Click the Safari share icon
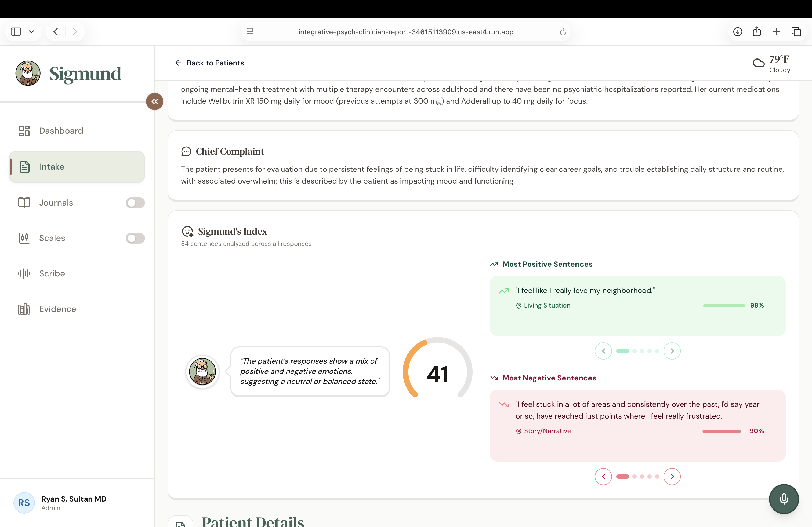The width and height of the screenshot is (812, 527). (x=757, y=31)
